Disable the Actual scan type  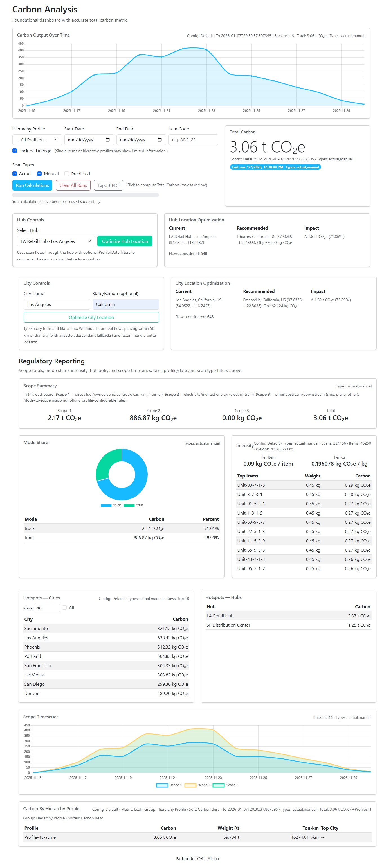(15, 174)
